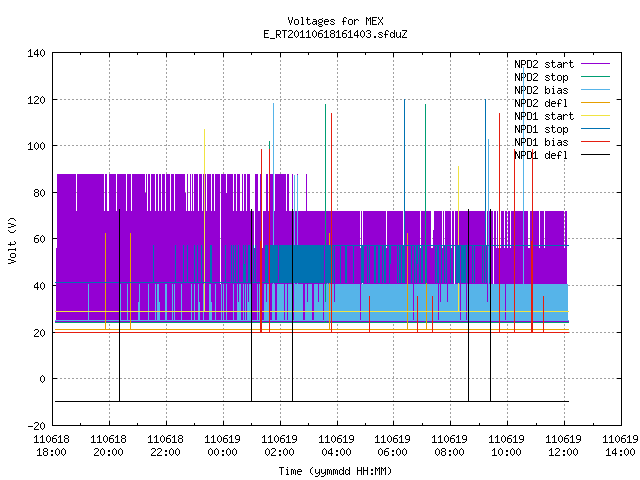This screenshot has height=480, width=640.
Task: Click the 'Time (yymmdd HH:MM)' x-axis label
Action: click(x=336, y=471)
